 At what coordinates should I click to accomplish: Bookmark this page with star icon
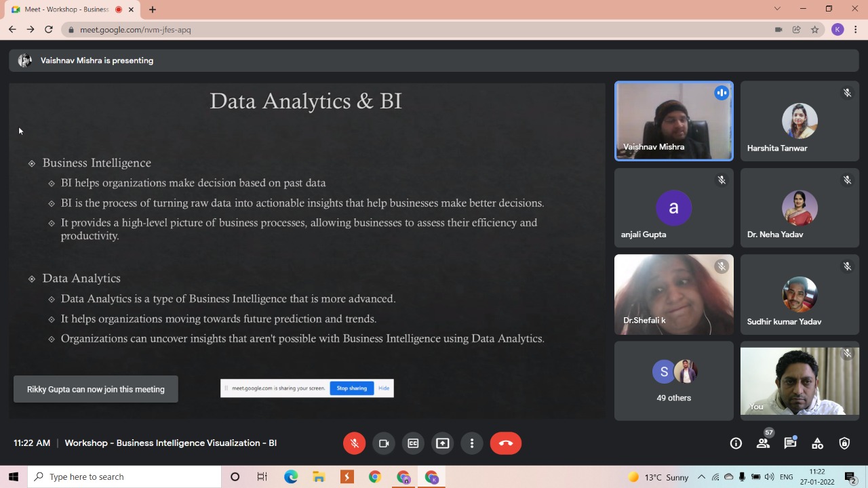pyautogui.click(x=815, y=30)
